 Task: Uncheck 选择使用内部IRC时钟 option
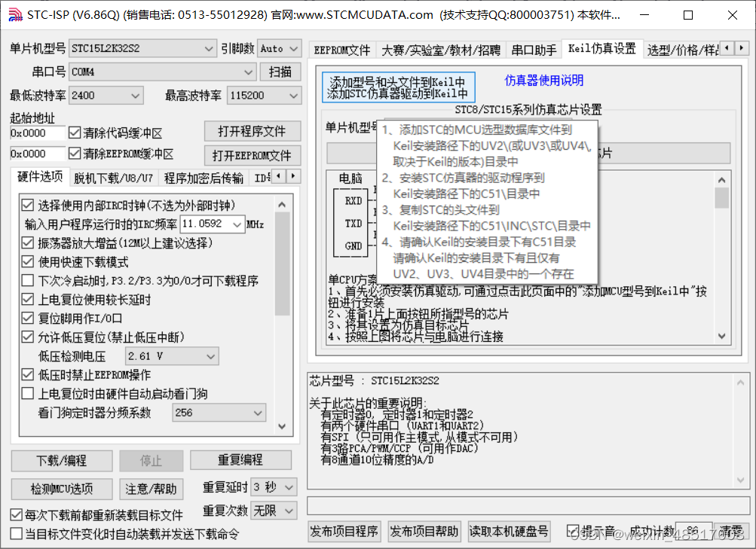pos(27,205)
